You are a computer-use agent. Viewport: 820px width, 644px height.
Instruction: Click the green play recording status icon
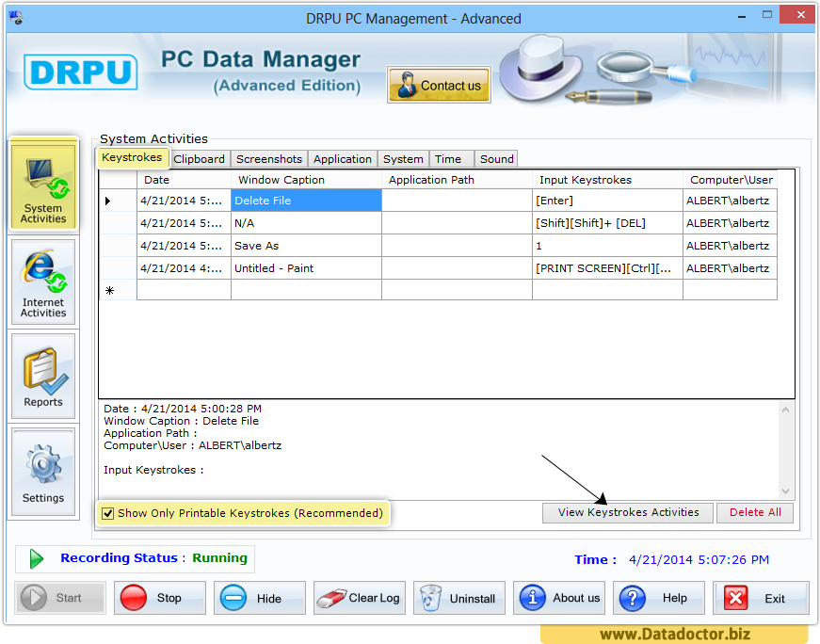coord(36,558)
